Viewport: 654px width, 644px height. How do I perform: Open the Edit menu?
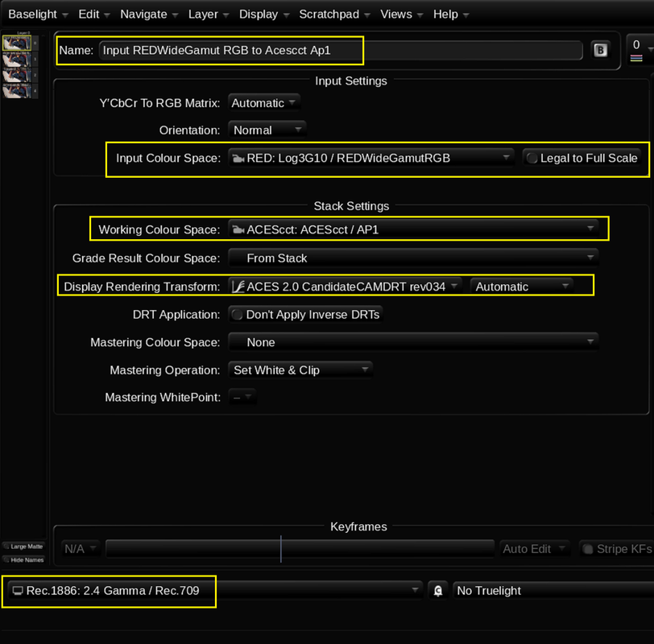click(x=94, y=14)
